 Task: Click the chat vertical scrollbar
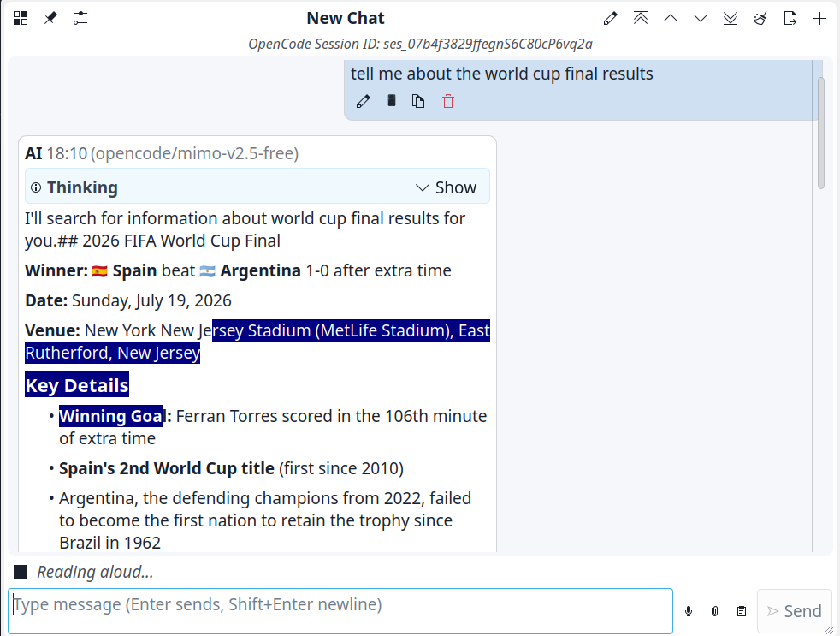[x=820, y=133]
